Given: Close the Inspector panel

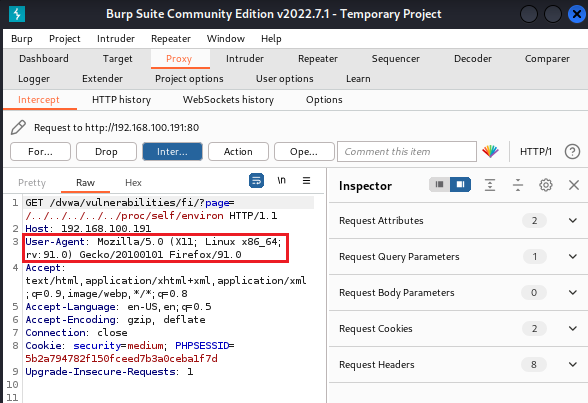Looking at the screenshot, I should [574, 185].
